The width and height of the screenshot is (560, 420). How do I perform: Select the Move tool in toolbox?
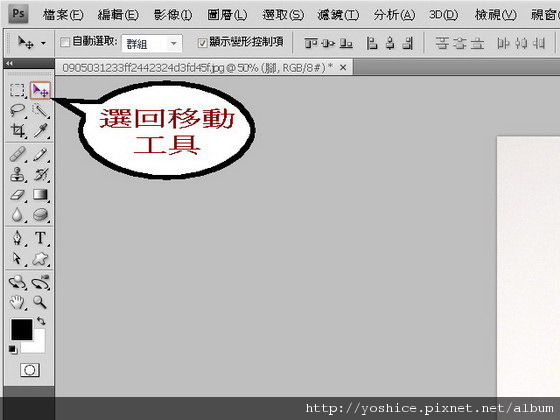pos(40,90)
